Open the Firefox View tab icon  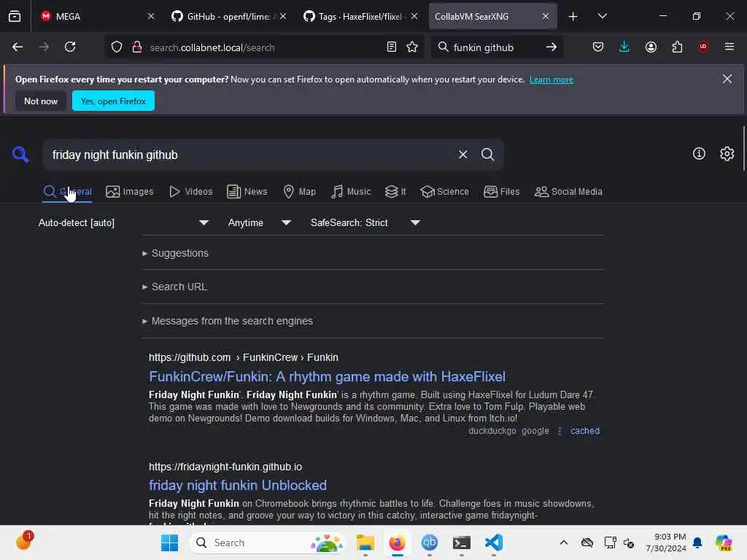(x=15, y=17)
